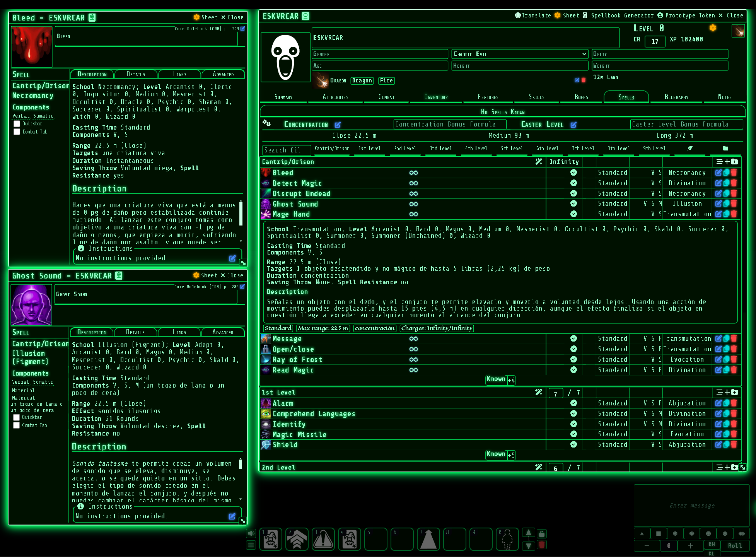This screenshot has height=557, width=756.
Task: Filter spells by 3rd Level
Action: coord(440,149)
